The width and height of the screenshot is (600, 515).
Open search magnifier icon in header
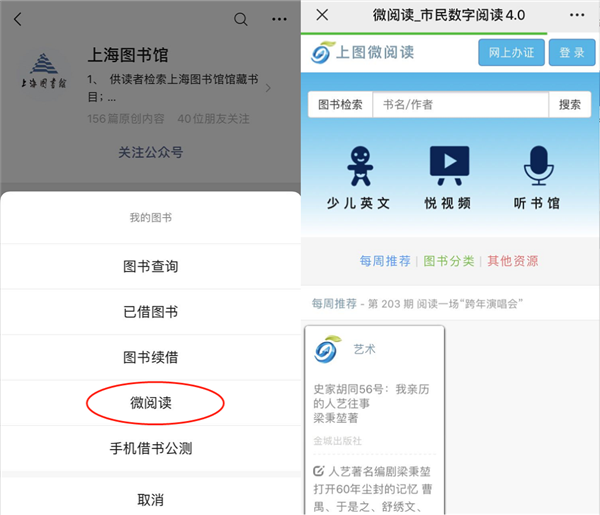[x=240, y=19]
